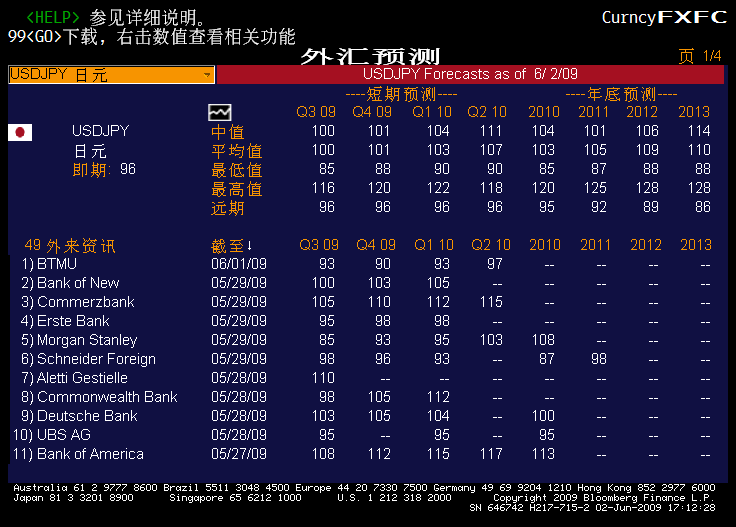Open the 2) Bank of New row

point(70,283)
